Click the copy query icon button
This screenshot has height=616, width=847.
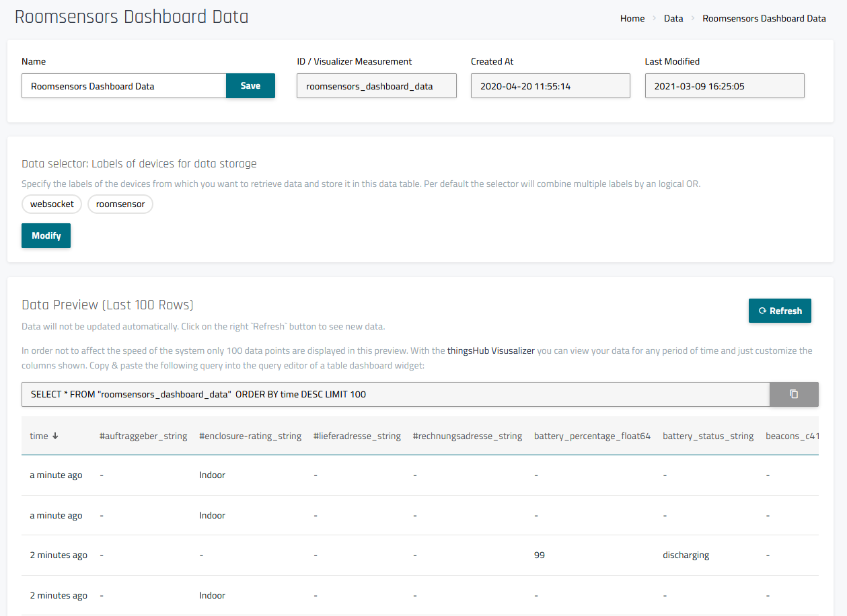coord(793,394)
